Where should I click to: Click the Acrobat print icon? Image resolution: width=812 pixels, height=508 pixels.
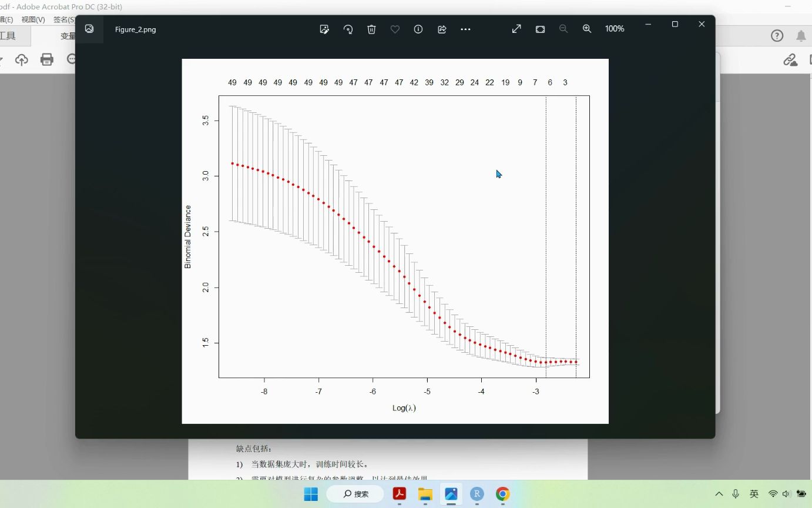coord(47,59)
